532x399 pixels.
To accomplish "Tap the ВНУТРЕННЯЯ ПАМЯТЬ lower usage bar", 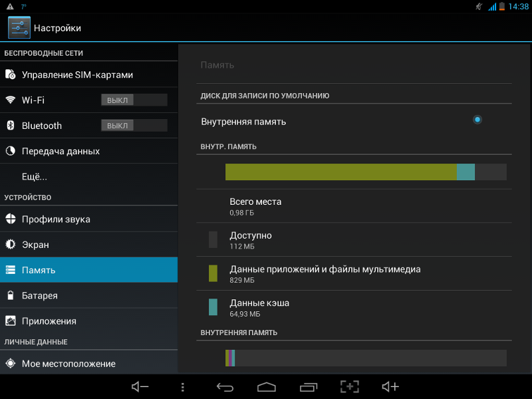I will point(366,358).
